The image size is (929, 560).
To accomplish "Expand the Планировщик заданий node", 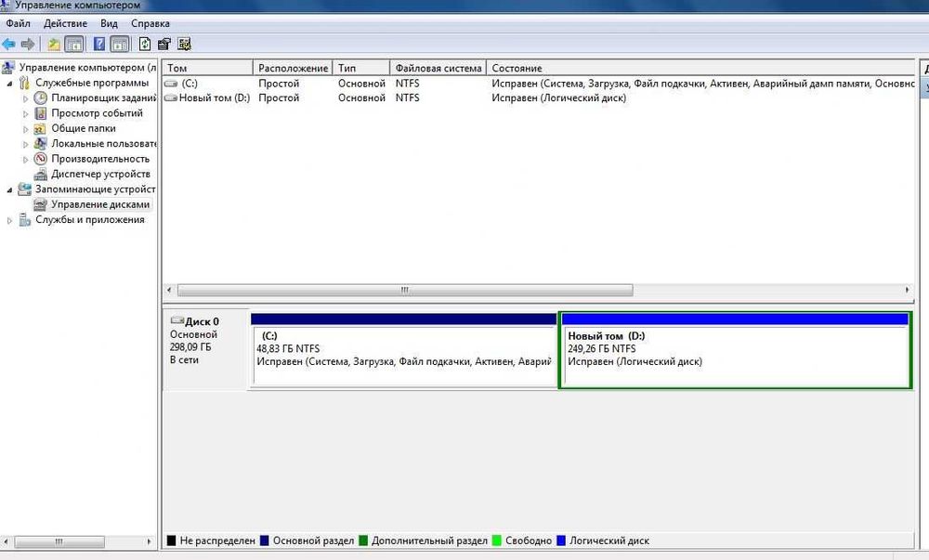I will click(x=25, y=98).
